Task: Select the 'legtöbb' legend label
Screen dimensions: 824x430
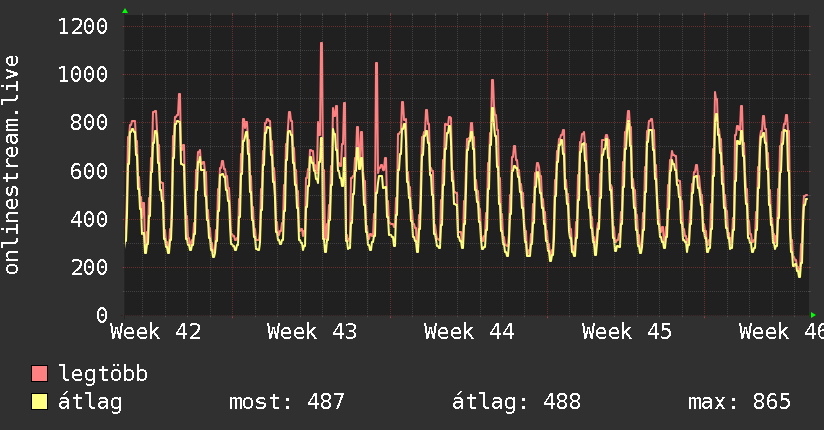Action: (x=103, y=374)
